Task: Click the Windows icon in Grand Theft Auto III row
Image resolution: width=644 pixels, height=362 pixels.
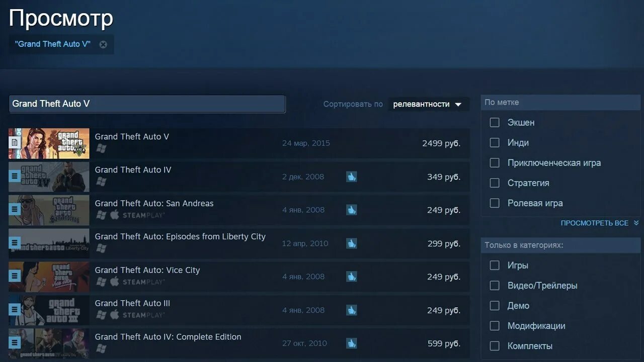Action: click(x=101, y=315)
